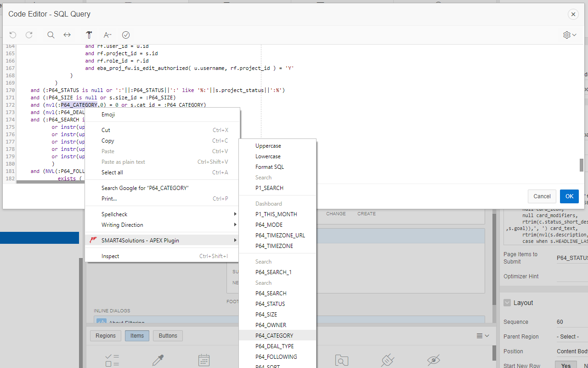Pick Hidden crossed-eye item icon

[434, 360]
